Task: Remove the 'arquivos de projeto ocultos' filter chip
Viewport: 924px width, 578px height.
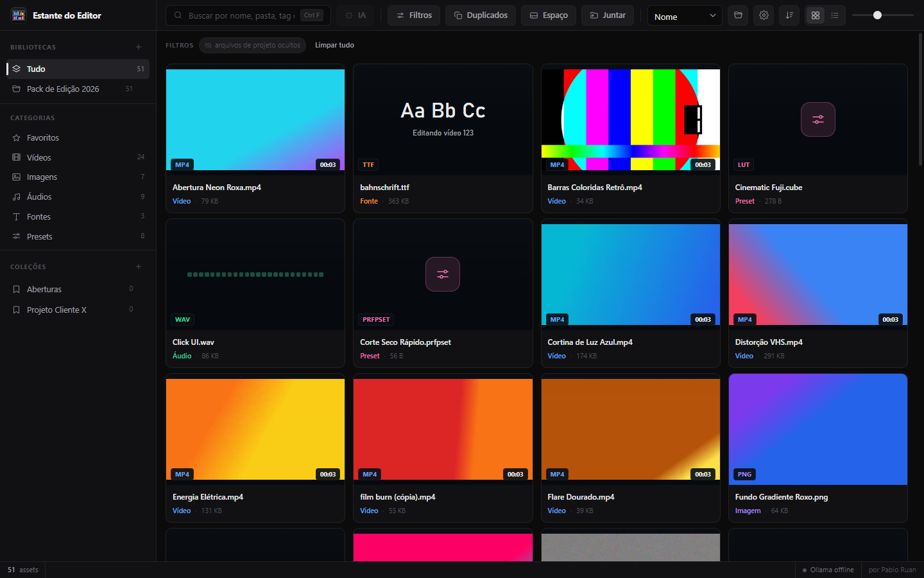Action: click(252, 46)
